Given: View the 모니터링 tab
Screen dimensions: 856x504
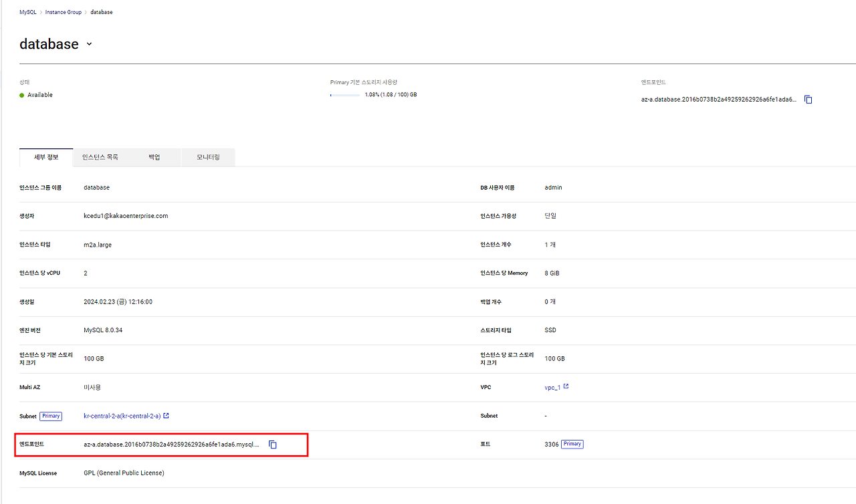Looking at the screenshot, I should (x=208, y=158).
